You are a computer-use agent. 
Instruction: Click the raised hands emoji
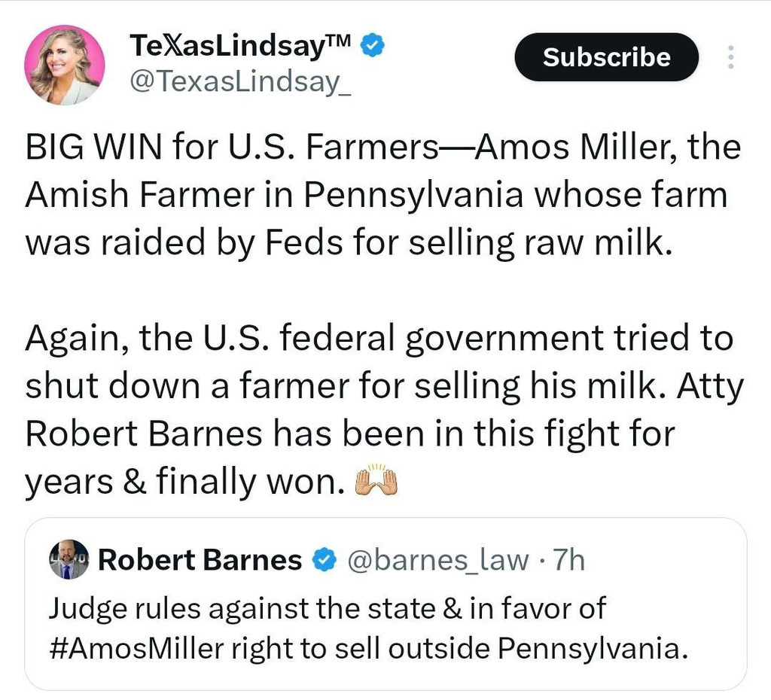[375, 482]
